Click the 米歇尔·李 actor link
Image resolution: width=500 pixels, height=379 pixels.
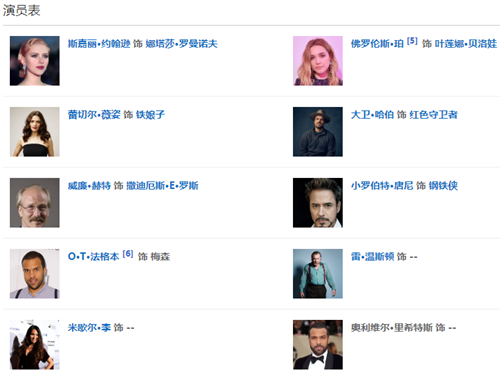(89, 328)
